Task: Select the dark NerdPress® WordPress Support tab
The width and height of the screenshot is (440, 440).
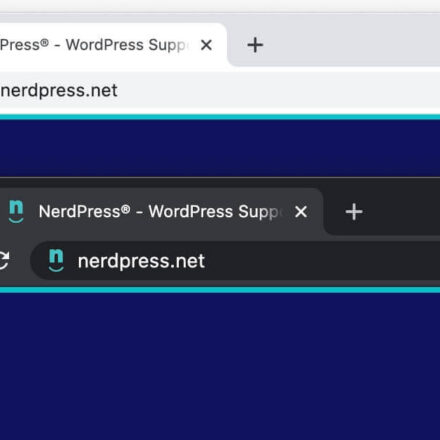Action: tap(159, 211)
